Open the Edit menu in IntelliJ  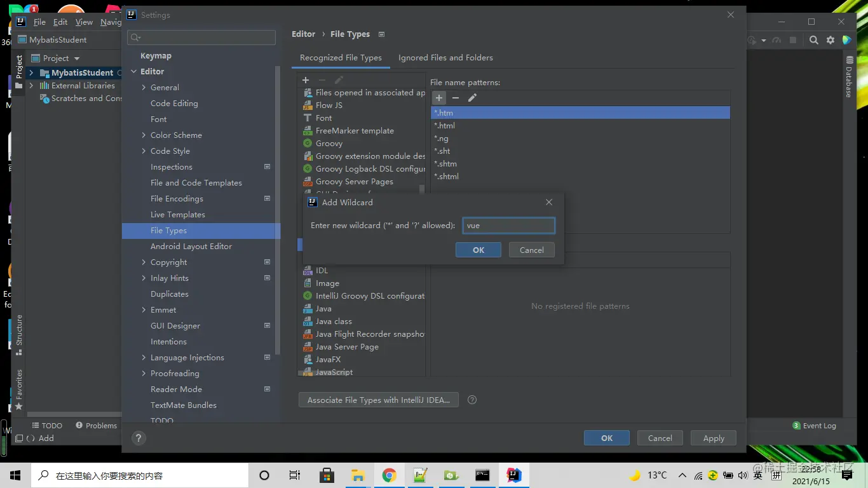click(60, 22)
